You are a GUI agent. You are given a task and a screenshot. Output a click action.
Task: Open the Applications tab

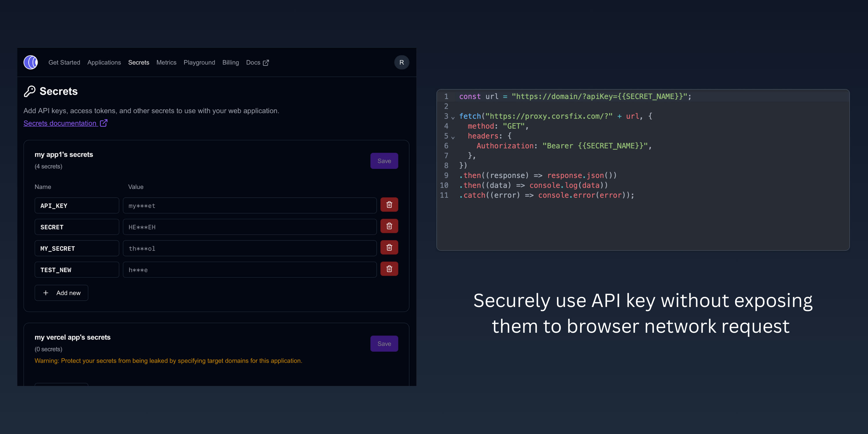104,62
